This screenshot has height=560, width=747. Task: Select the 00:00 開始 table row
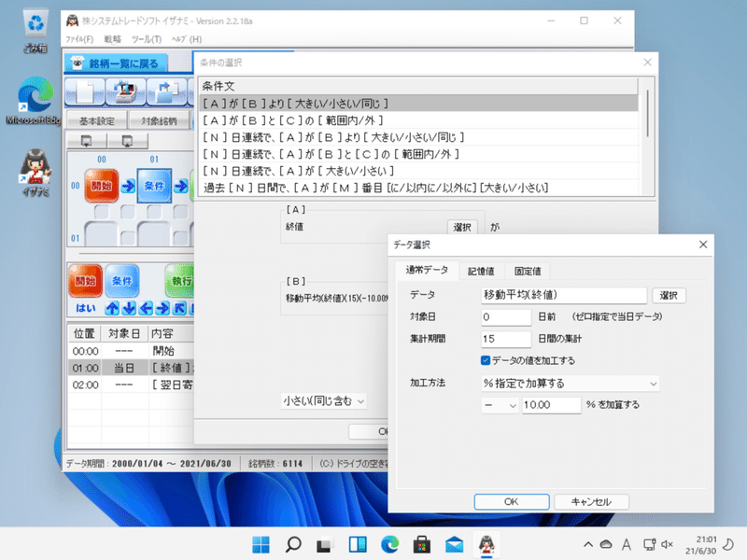point(131,351)
